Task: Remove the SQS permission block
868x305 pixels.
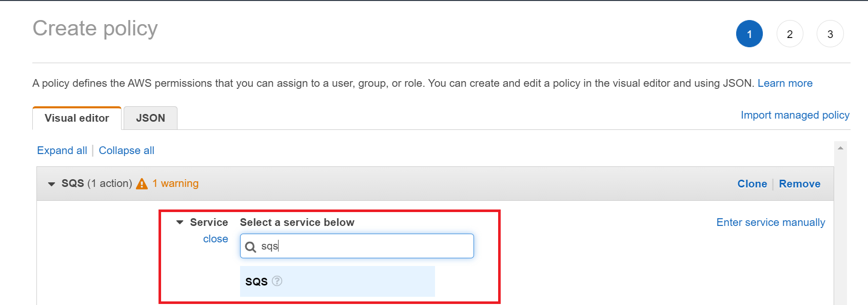Action: coord(799,184)
